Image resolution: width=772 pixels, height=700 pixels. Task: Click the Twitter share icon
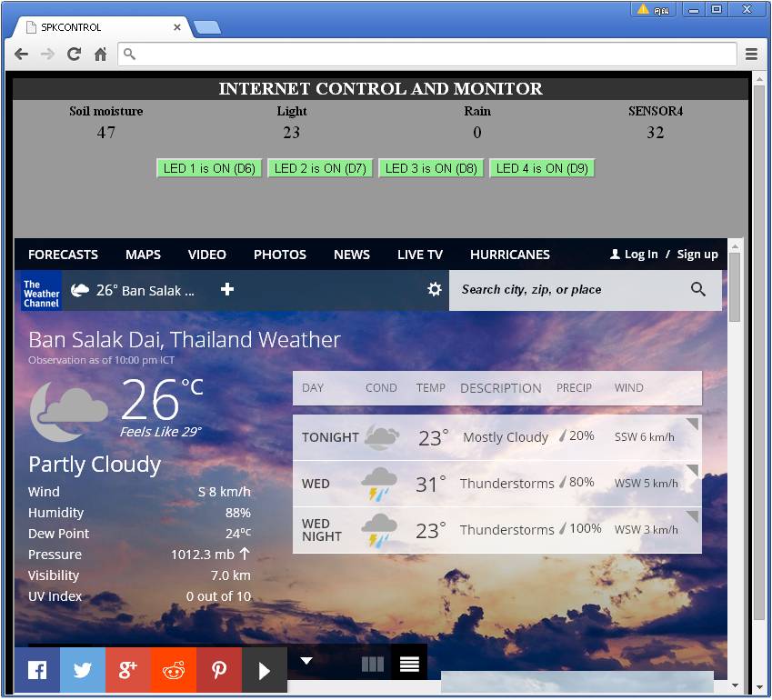coord(83,671)
